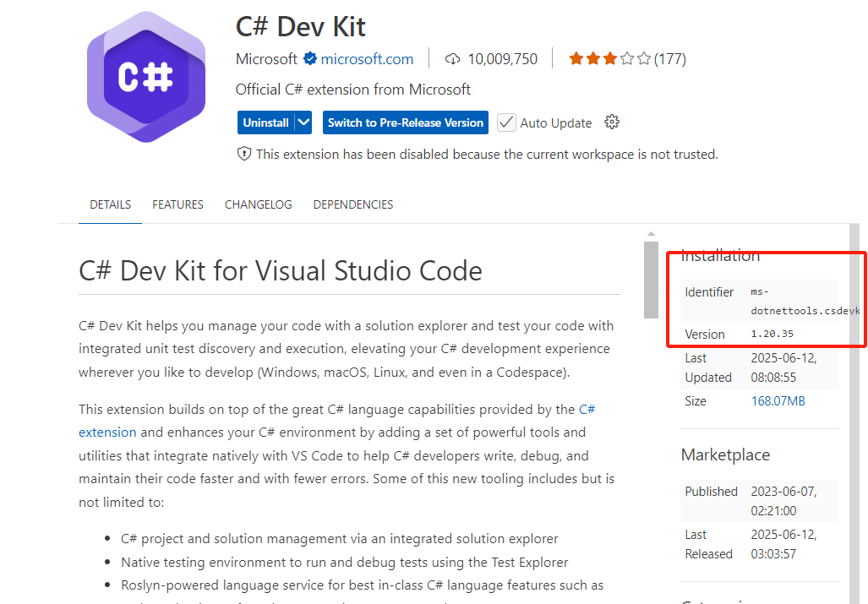Click the heading C# Dev Kit for Visual Studio Code

281,271
